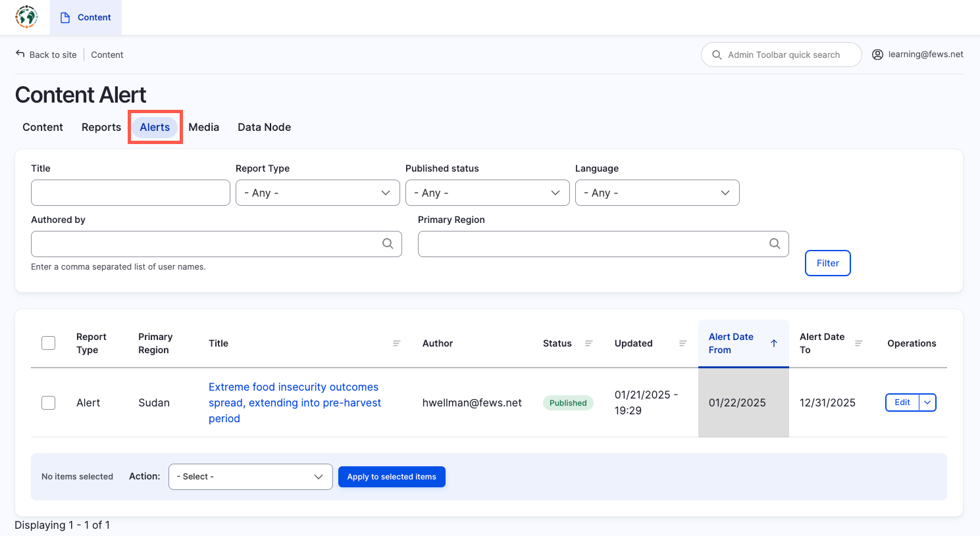Click the search icon in Primary Region field
Screen dimensions: 980x536
[x=775, y=244]
